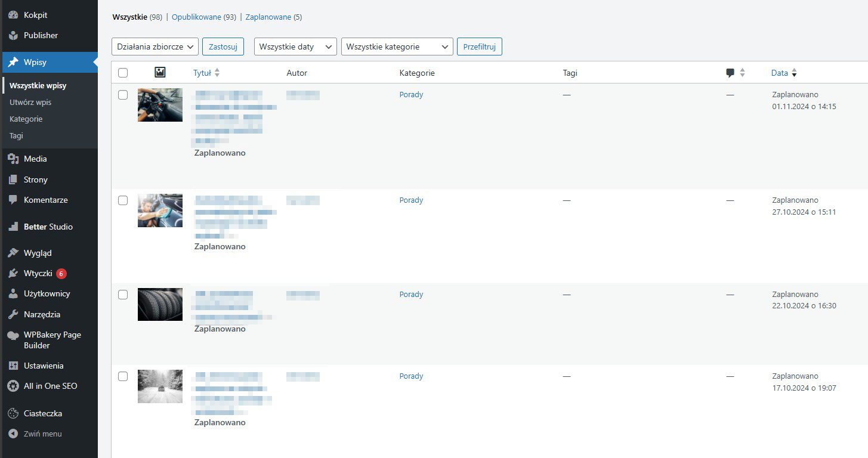Viewport: 868px width, 458px height.
Task: Open the Wszystkie kategorie dropdown
Action: [397, 47]
